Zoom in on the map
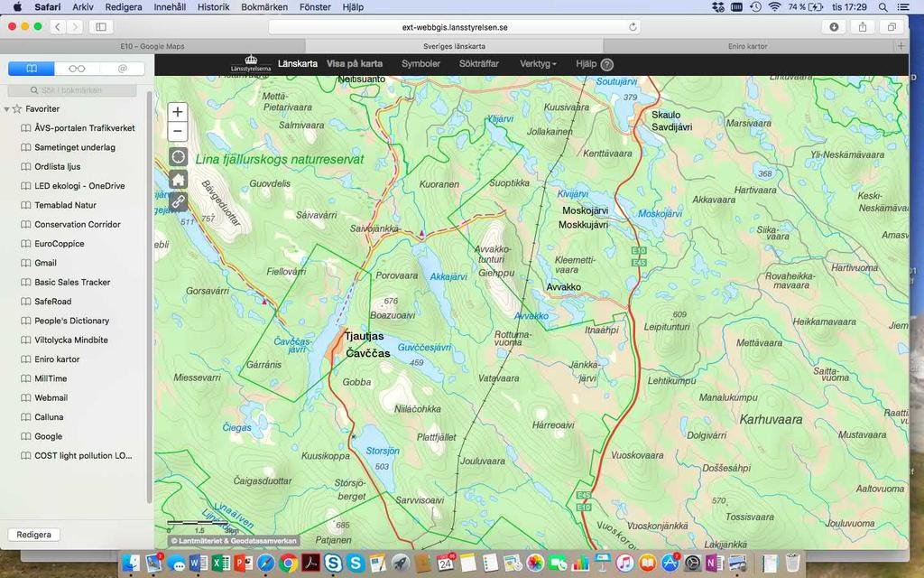Screen dimensions: 924x578 click(x=178, y=111)
